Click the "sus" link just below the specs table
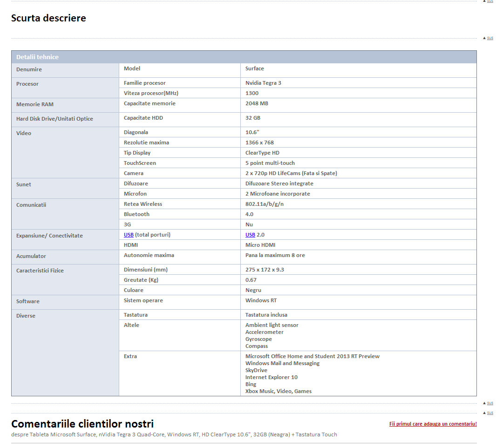Image resolution: width=503 pixels, height=448 pixels. tap(490, 403)
